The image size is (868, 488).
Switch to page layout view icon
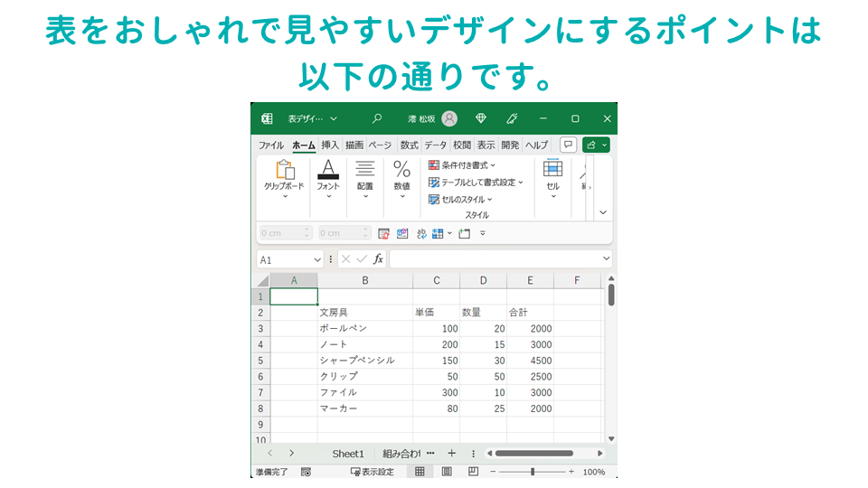[x=447, y=472]
